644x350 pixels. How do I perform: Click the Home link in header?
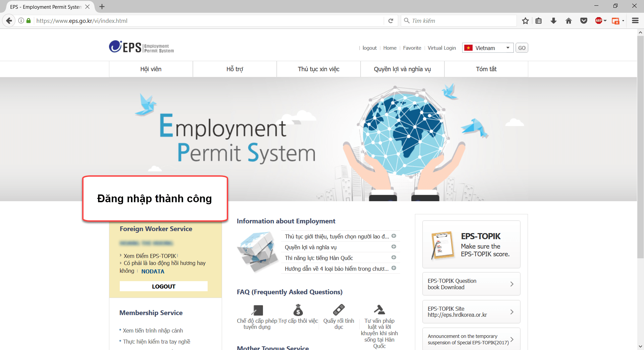coord(390,48)
